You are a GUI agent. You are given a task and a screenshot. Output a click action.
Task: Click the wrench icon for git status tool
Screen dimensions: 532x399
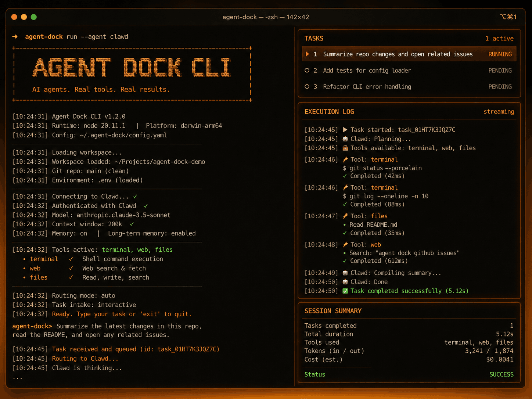(x=345, y=159)
